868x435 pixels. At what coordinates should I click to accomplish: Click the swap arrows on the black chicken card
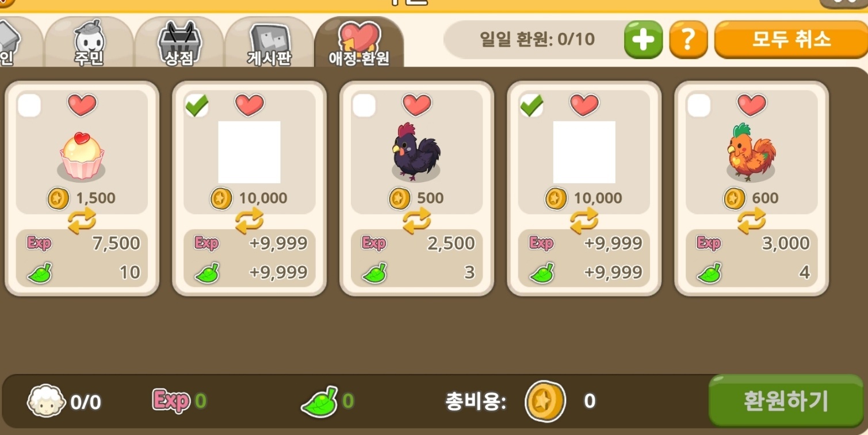point(416,221)
